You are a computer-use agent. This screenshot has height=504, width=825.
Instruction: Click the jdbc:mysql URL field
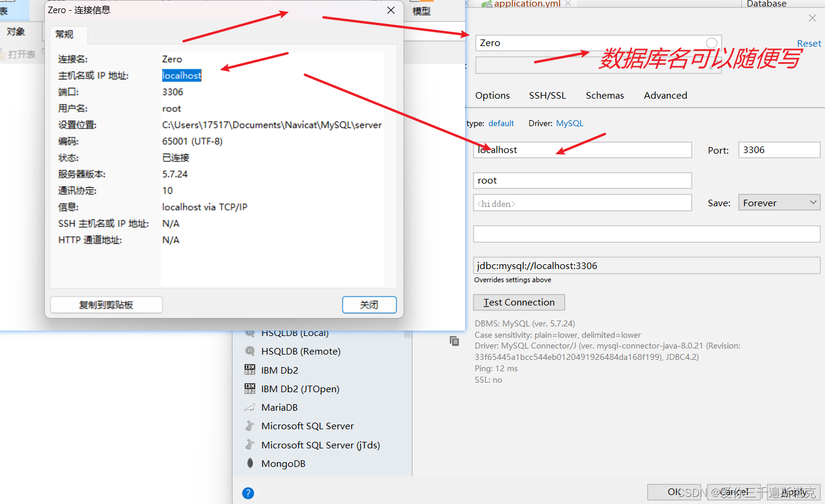(x=646, y=265)
